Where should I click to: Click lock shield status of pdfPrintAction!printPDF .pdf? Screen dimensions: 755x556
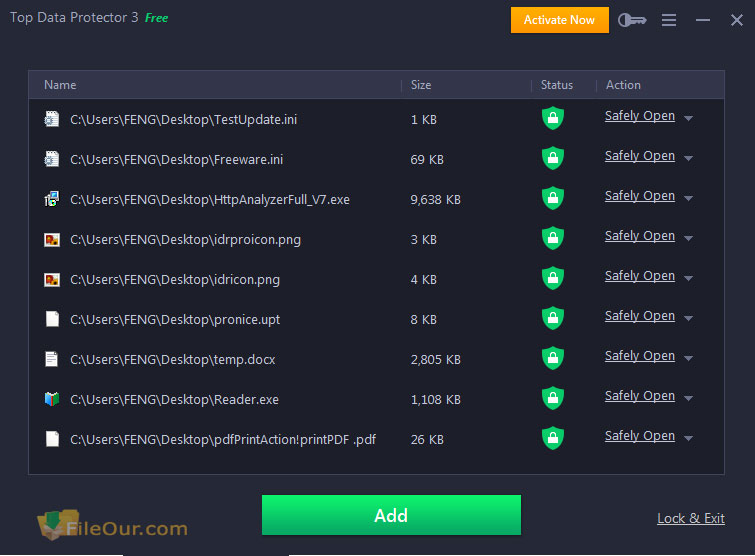tap(553, 438)
